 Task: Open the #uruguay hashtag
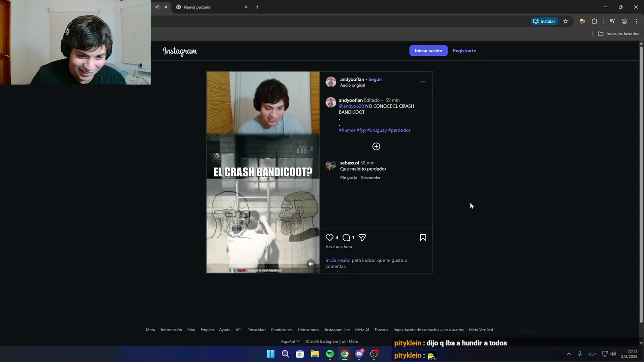[x=377, y=130]
